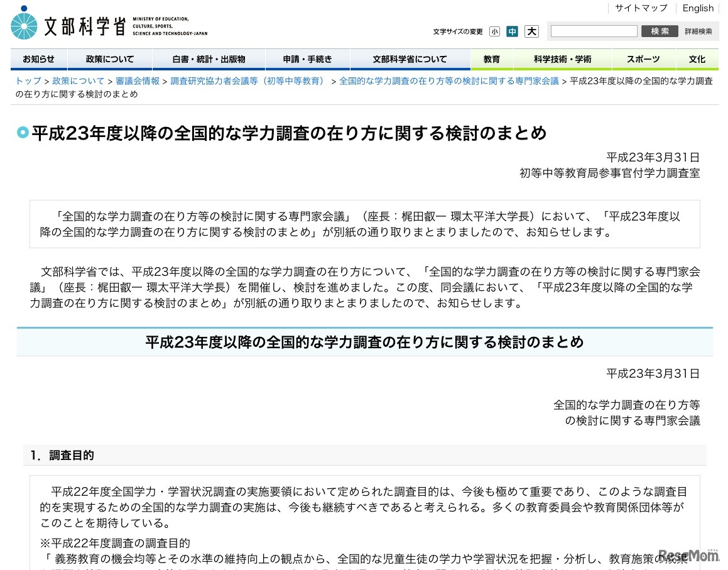Click inside the search input box
728x570 pixels.
[593, 31]
